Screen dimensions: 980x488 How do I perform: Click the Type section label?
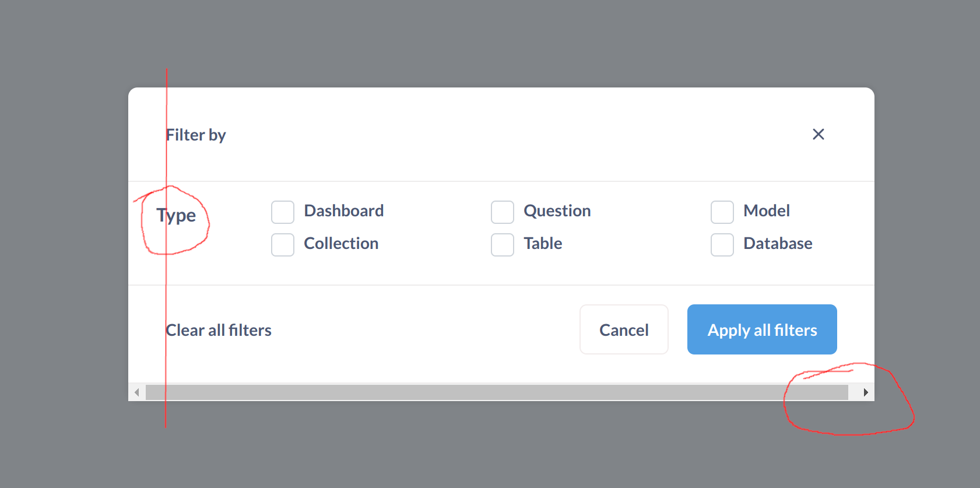point(177,215)
